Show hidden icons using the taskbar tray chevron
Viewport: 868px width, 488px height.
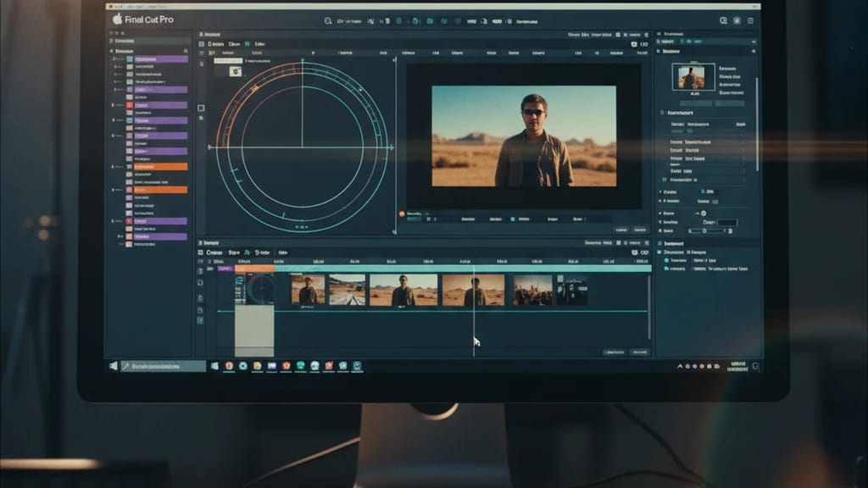pos(680,366)
